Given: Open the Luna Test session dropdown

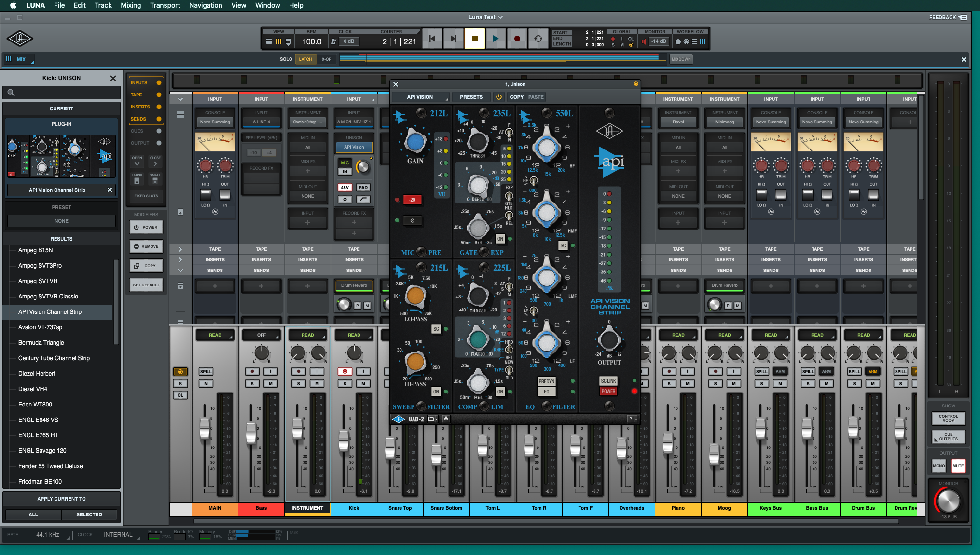Looking at the screenshot, I should click(485, 17).
